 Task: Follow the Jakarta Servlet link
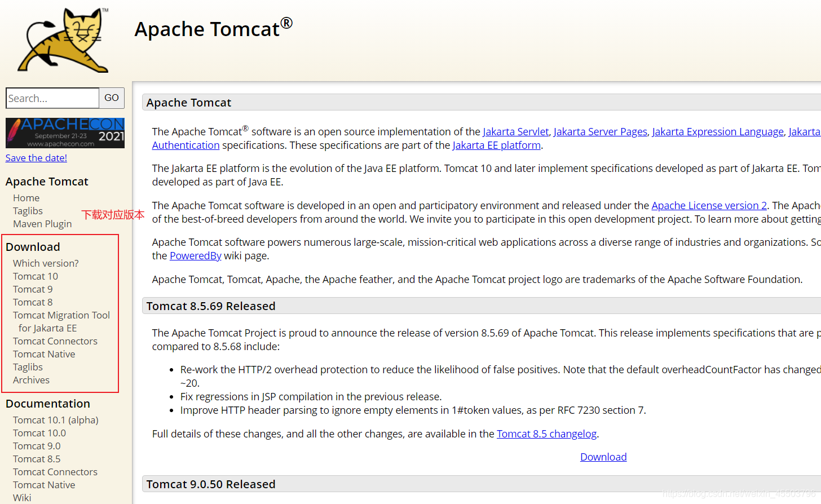click(x=516, y=131)
